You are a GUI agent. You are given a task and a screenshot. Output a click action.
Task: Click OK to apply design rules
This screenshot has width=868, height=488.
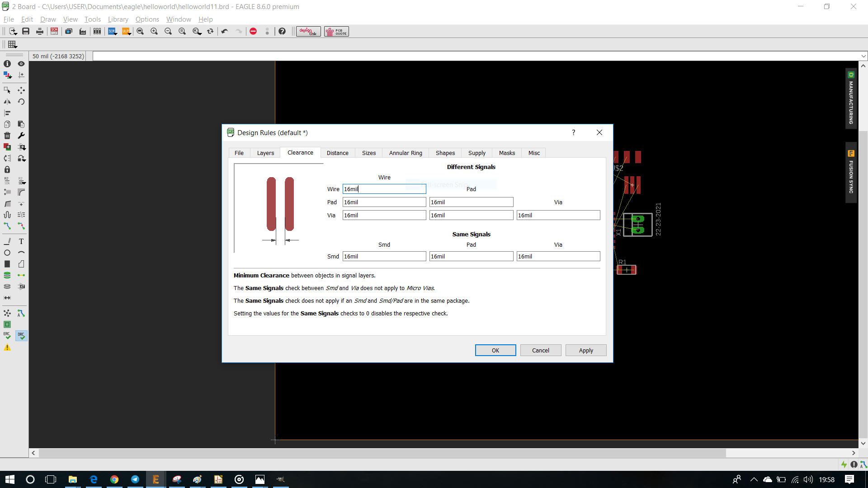[x=495, y=350]
